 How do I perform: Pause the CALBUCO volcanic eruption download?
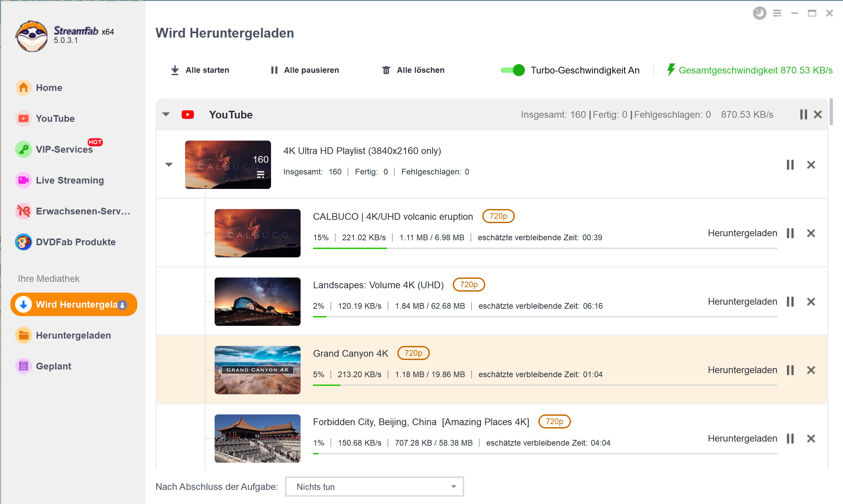(x=790, y=233)
